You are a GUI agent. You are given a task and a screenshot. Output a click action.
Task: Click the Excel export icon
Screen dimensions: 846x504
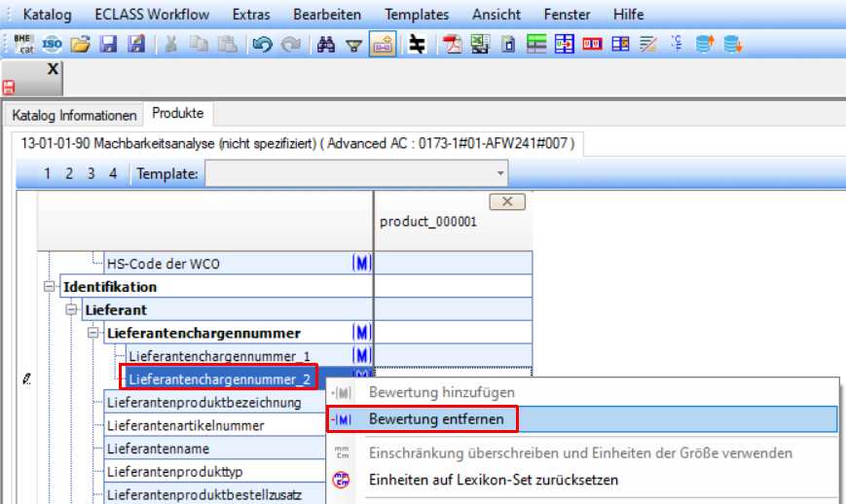click(x=480, y=44)
